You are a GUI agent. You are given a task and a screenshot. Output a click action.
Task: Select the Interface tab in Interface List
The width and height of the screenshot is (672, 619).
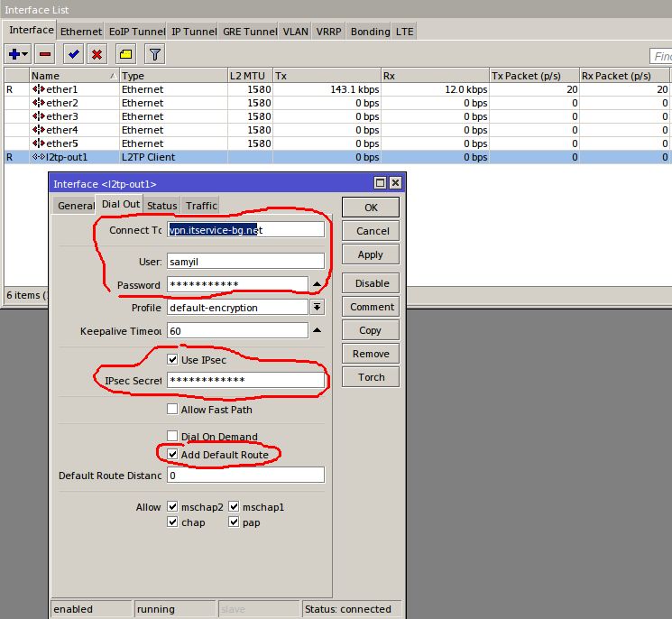(x=32, y=30)
